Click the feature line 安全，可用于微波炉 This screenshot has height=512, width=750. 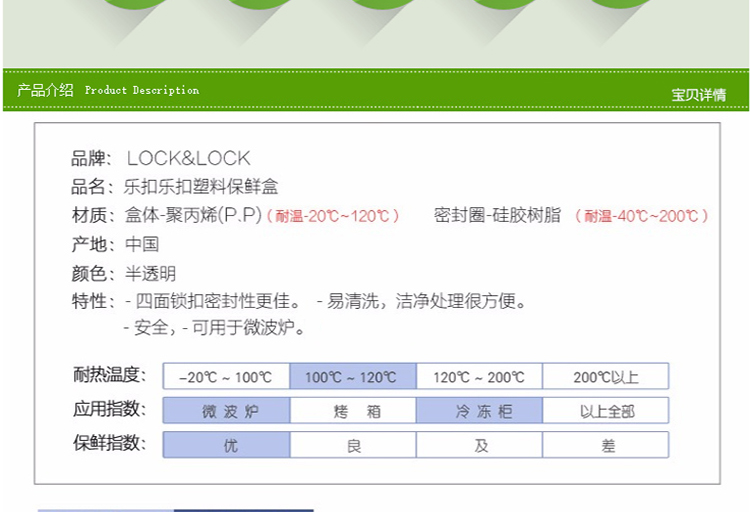[214, 328]
